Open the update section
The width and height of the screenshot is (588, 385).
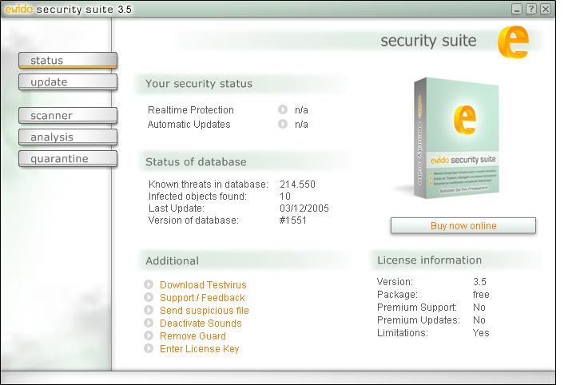coord(68,81)
